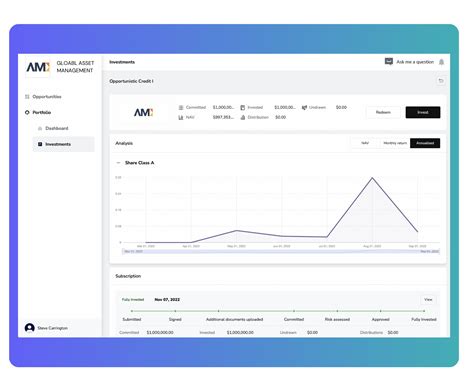Screen dimensions: 474x379
Task: Open notifications bell
Action: point(441,62)
